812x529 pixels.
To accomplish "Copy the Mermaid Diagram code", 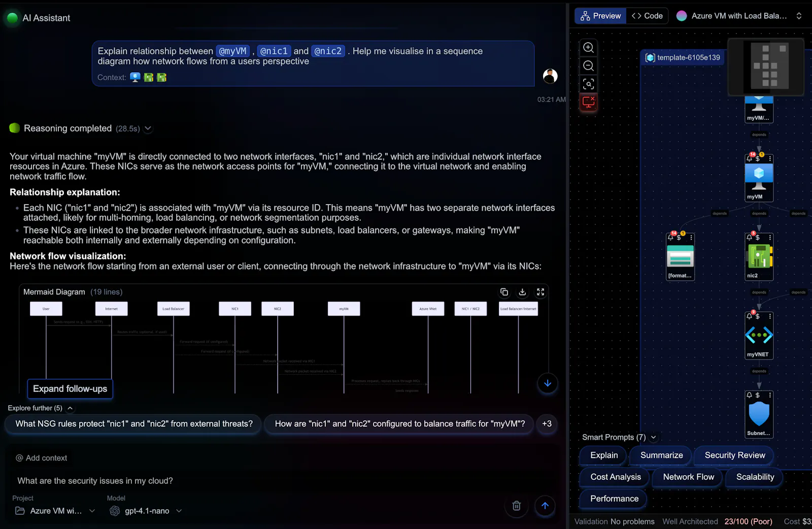I will tap(504, 292).
